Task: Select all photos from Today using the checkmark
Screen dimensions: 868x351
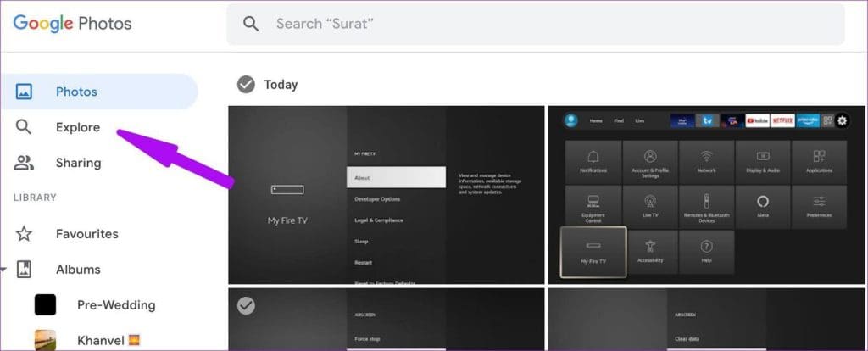Action: tap(246, 85)
